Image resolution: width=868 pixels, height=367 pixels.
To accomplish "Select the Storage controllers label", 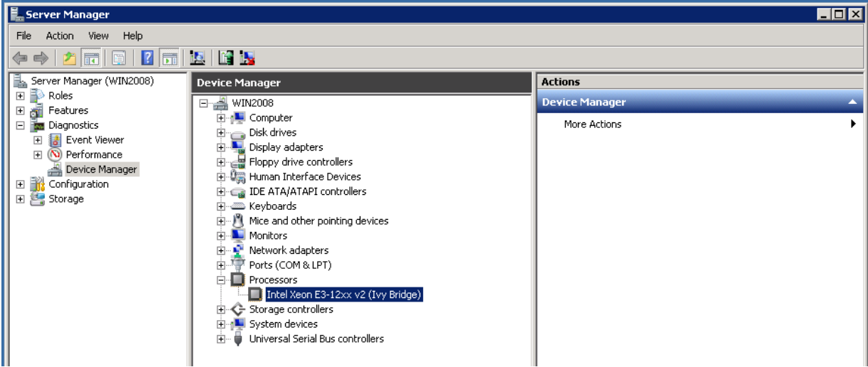I will pos(291,309).
